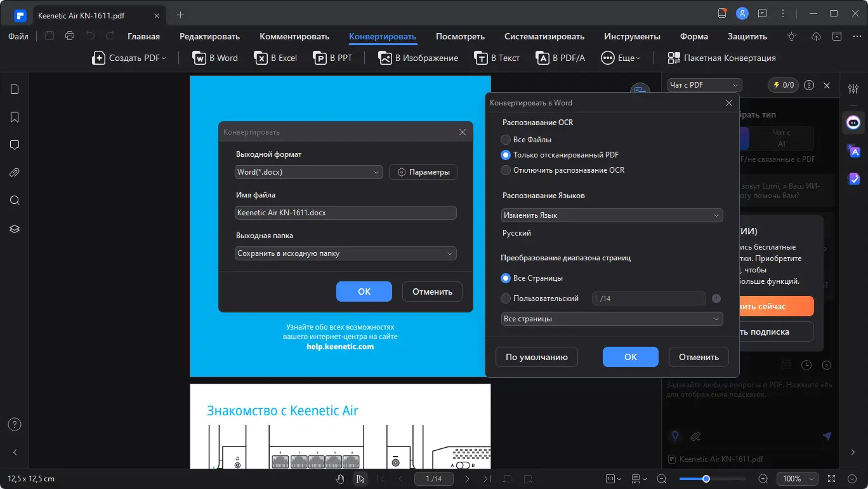Screen dimensions: 868x489
Task: Select "Только отсканированный PDF" radio button
Action: click(x=506, y=155)
